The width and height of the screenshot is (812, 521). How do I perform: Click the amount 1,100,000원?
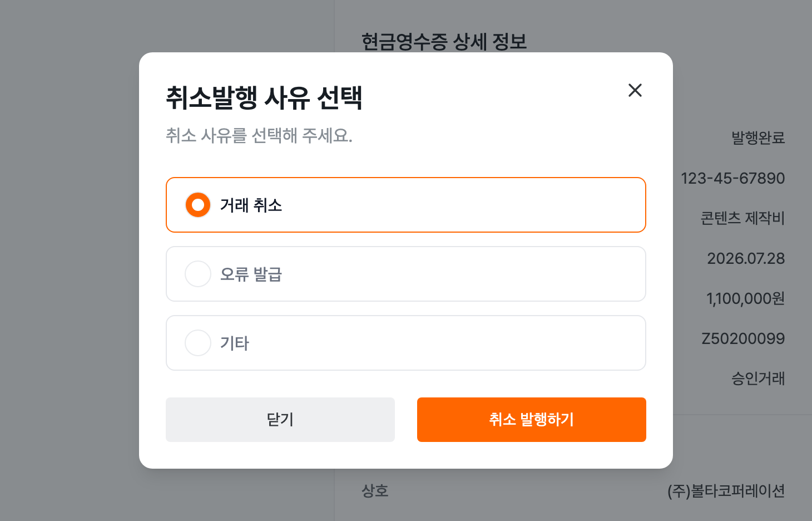click(x=746, y=298)
